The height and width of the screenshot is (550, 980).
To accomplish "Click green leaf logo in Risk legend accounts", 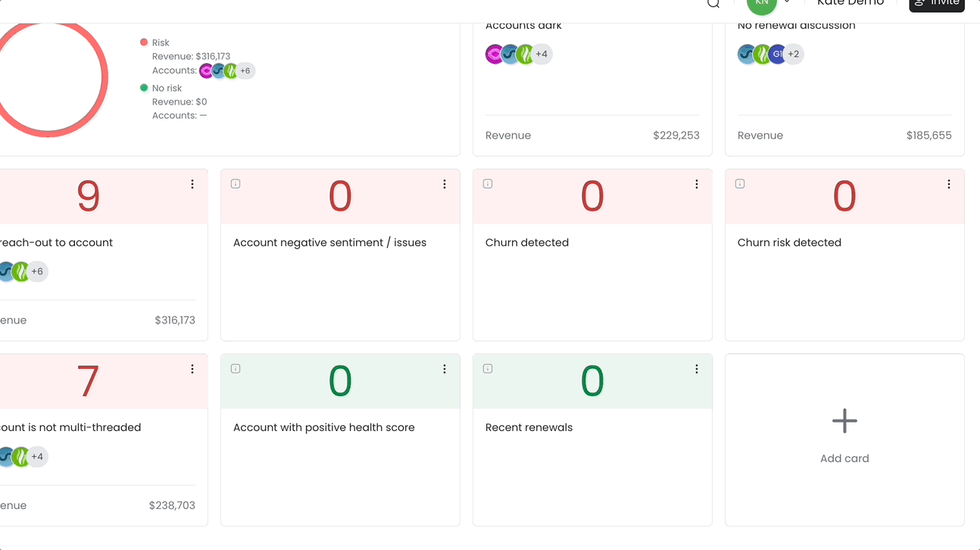I will (x=231, y=71).
